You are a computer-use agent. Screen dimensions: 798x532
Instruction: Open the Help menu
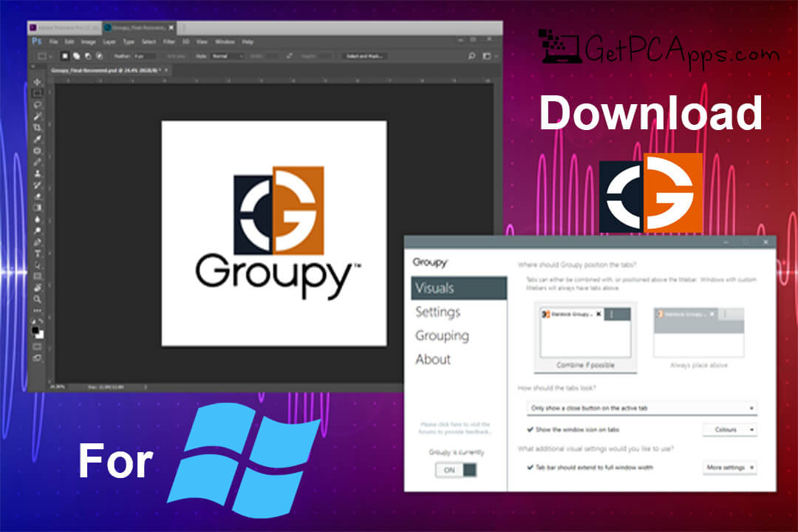click(248, 41)
